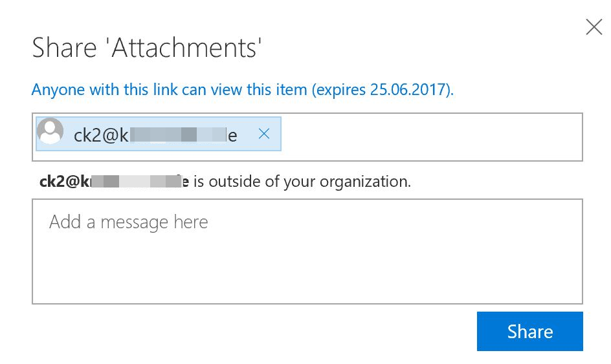Click the recipient's avatar icon
The height and width of the screenshot is (364, 611).
point(50,131)
